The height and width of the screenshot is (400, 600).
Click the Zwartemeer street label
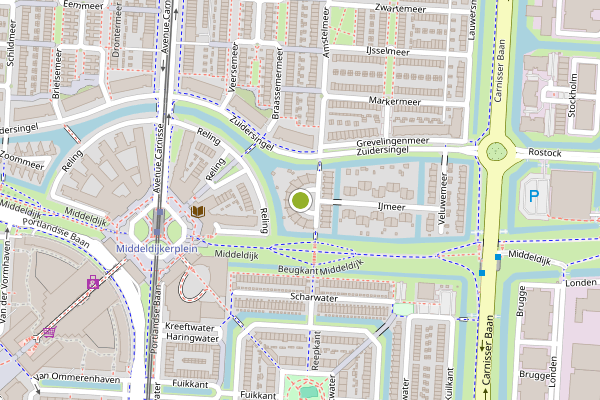pos(400,8)
